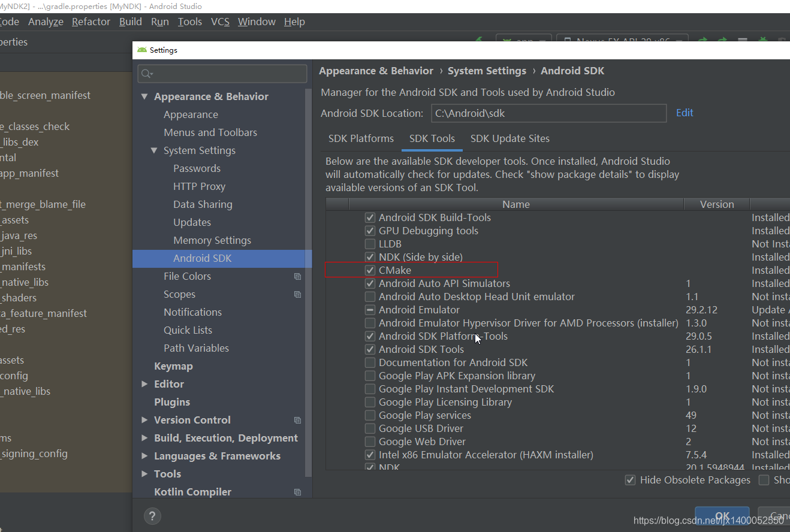Screen dimensions: 790x532
Task: Select Notifications in the settings tree
Action: click(x=192, y=312)
